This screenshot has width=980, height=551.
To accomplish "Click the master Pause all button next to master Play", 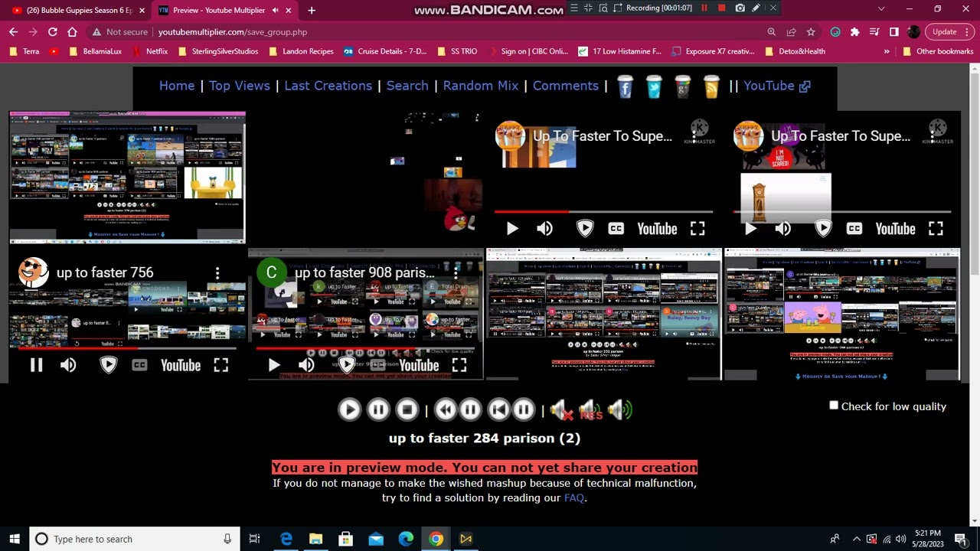I will tap(378, 409).
